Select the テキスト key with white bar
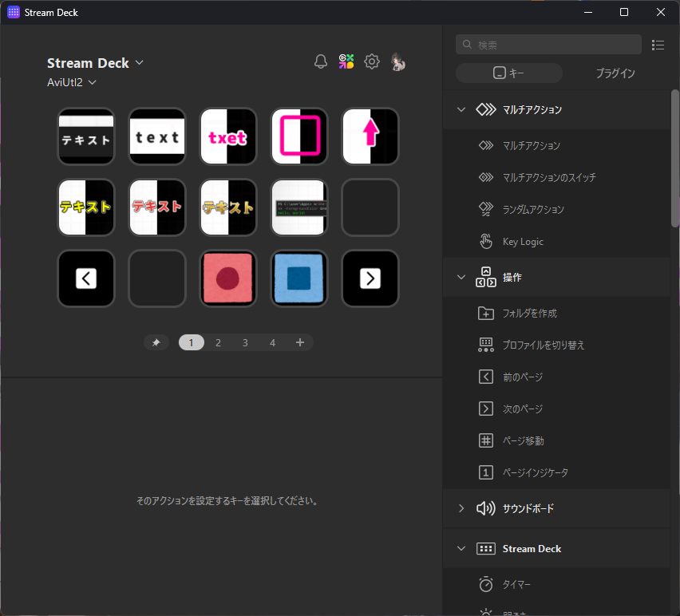 pos(86,136)
